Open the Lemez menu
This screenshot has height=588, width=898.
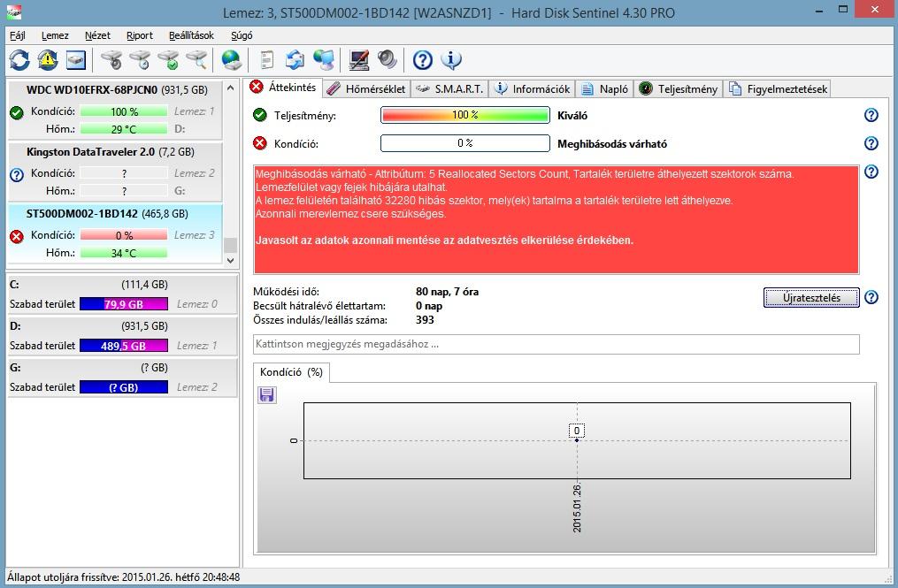[x=55, y=35]
